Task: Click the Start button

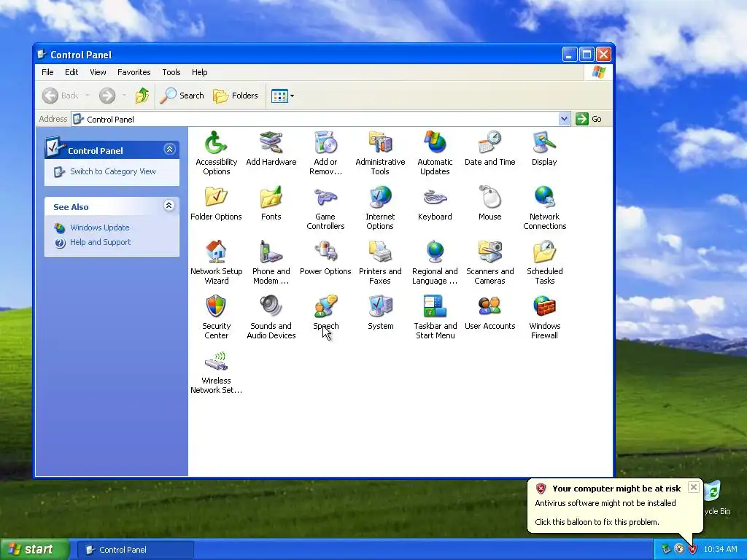Action: (34, 549)
